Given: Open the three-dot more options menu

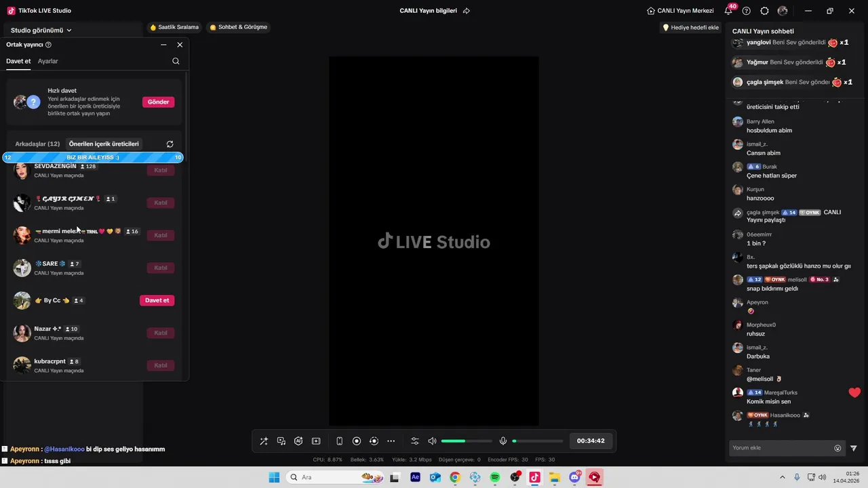Looking at the screenshot, I should click(x=391, y=441).
